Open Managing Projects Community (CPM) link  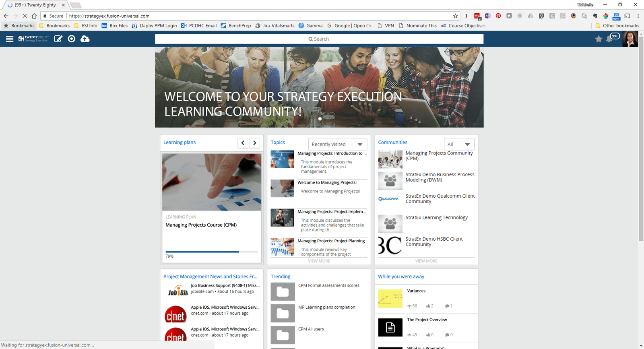(x=439, y=156)
